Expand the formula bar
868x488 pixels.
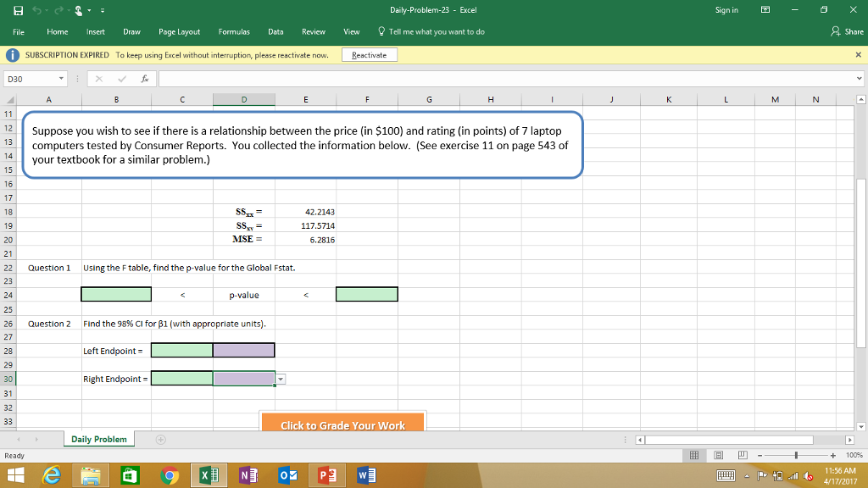(860, 79)
